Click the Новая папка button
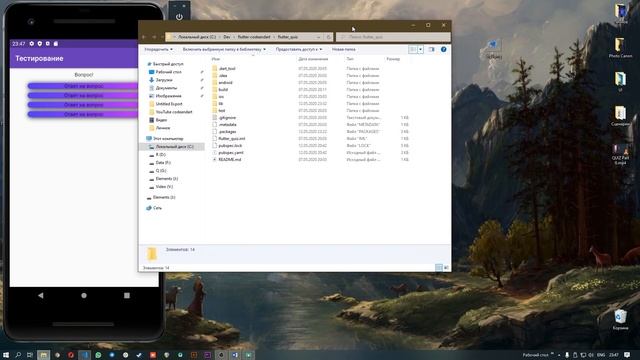640x360 pixels. pos(344,49)
